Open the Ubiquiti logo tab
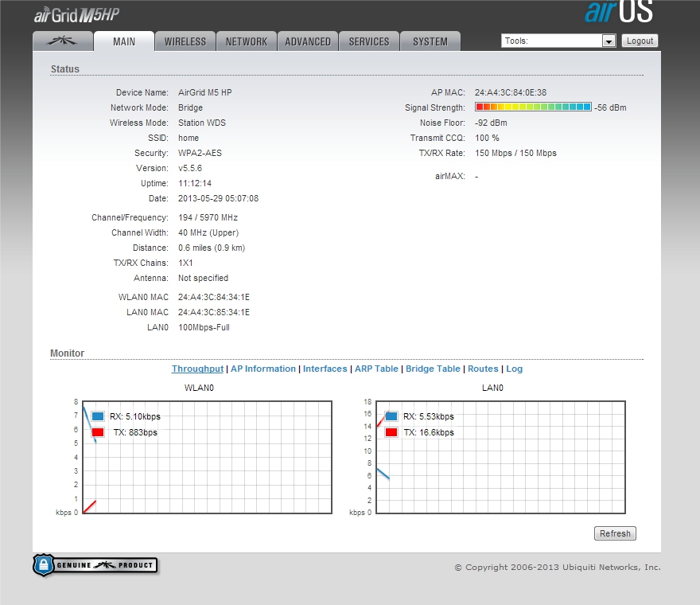Screen dimensions: 700x605 point(63,41)
